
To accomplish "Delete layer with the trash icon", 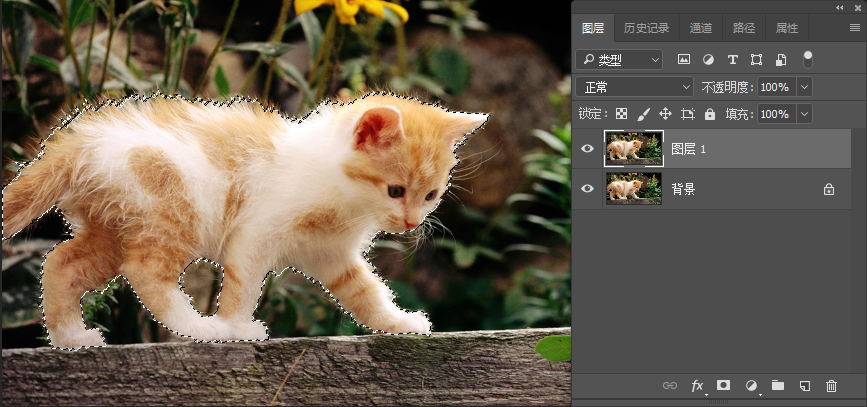I will (831, 386).
